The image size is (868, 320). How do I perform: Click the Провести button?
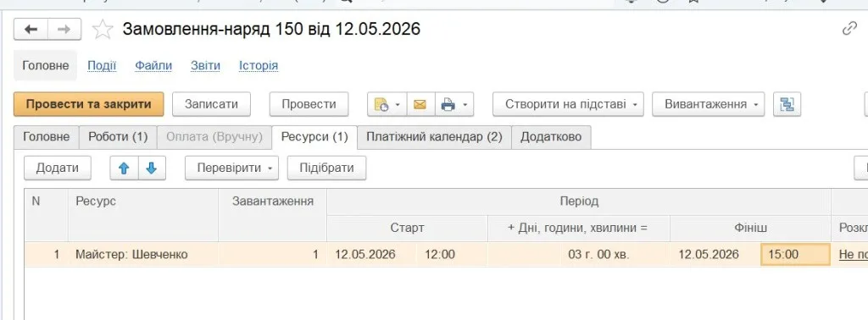pyautogui.click(x=309, y=104)
